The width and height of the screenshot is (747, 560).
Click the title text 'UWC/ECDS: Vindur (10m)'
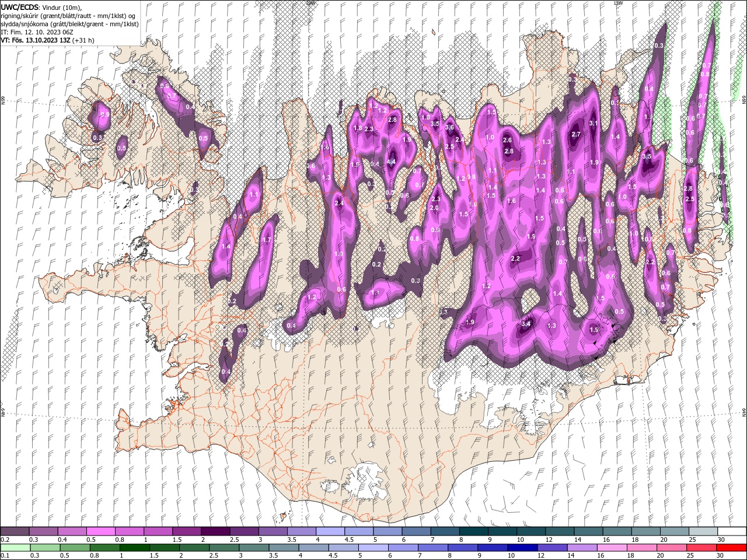point(41,7)
